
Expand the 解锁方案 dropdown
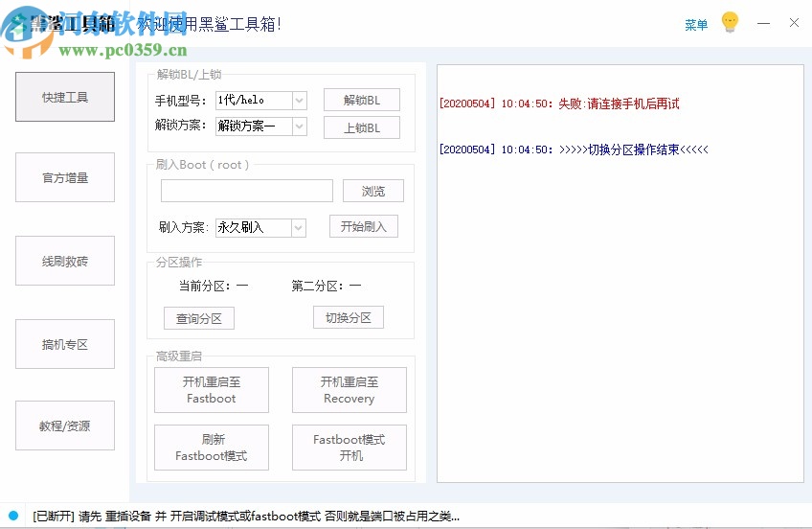(x=300, y=126)
